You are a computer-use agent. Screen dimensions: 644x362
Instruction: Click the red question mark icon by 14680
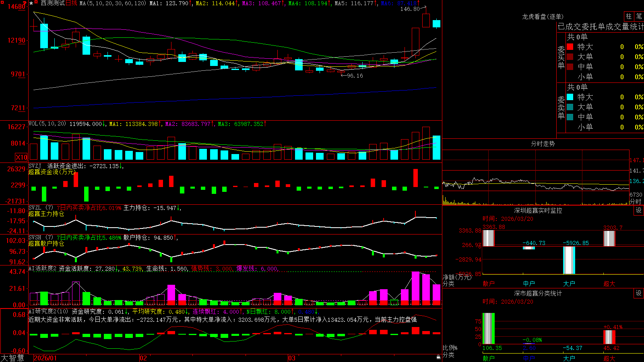(25, 3)
